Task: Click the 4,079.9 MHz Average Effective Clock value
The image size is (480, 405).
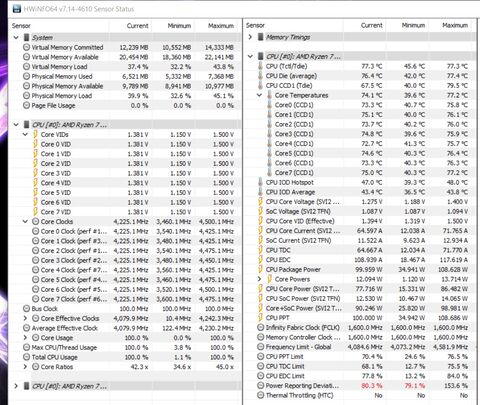Action: coord(131,328)
